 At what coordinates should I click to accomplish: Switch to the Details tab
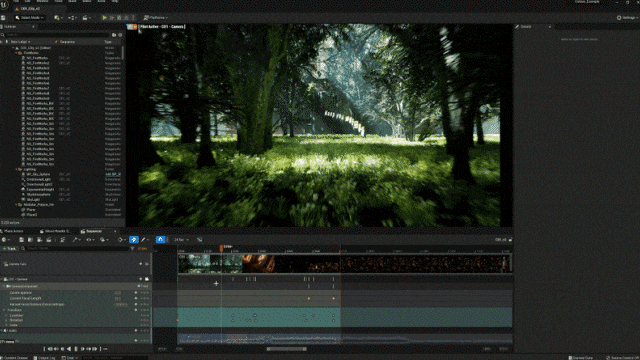(526, 27)
